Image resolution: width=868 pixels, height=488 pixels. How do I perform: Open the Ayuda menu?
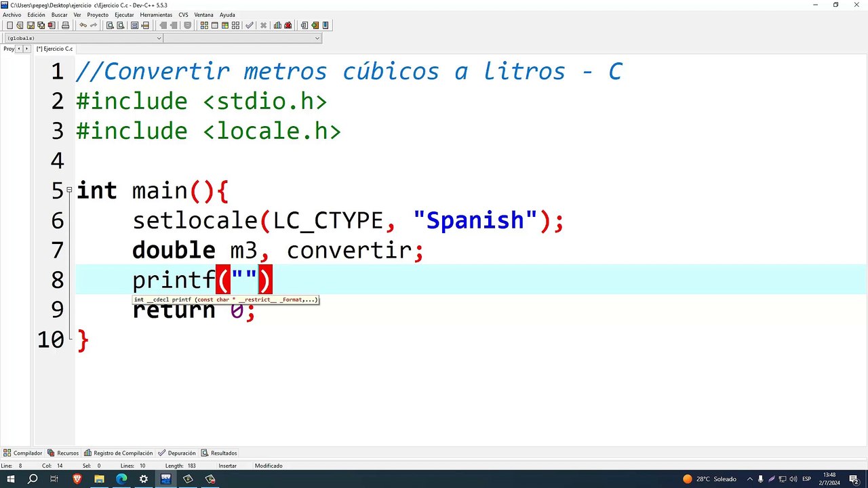227,14
